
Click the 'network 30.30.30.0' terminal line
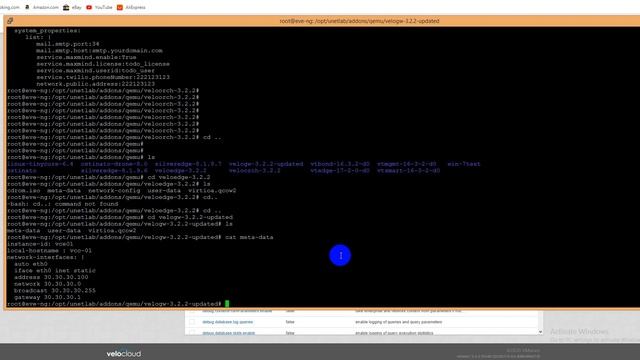coord(47,284)
